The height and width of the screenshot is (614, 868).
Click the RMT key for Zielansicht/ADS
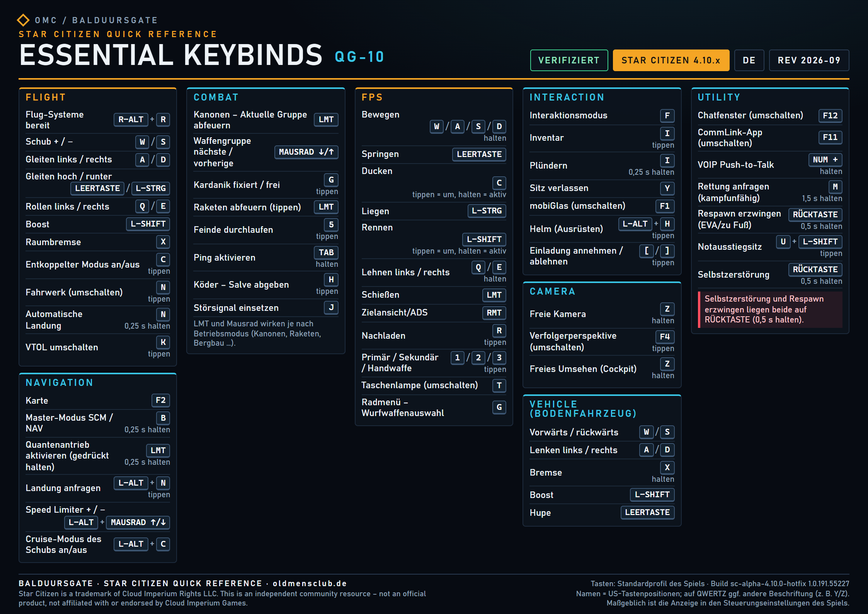click(x=494, y=313)
